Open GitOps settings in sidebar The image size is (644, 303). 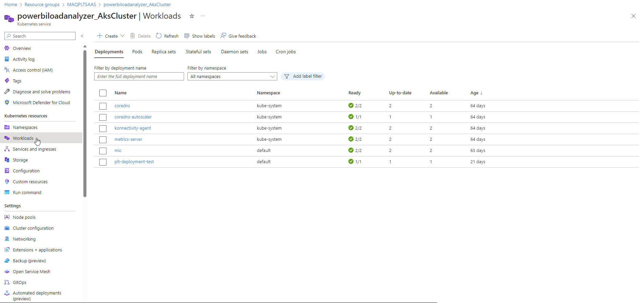pos(19,282)
